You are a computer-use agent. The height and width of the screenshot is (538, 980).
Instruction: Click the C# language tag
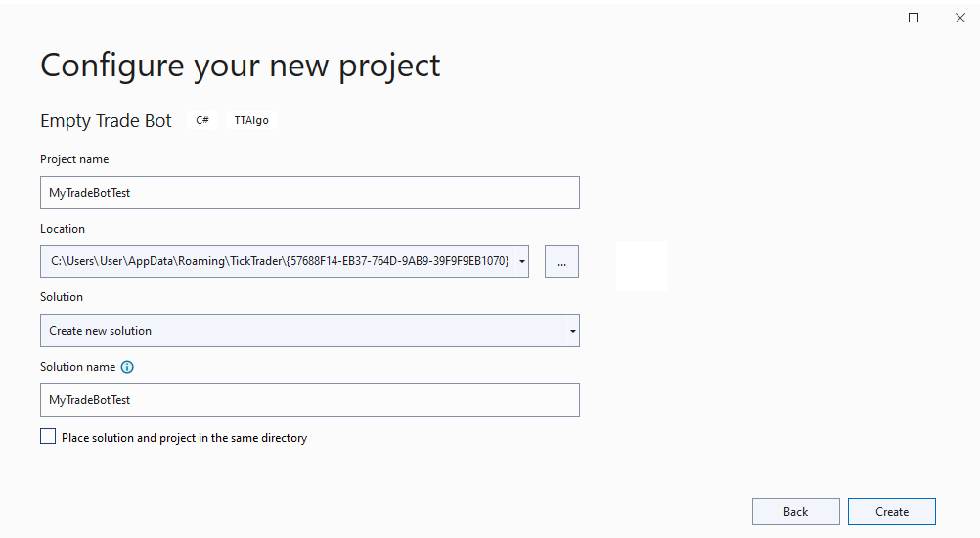(201, 120)
